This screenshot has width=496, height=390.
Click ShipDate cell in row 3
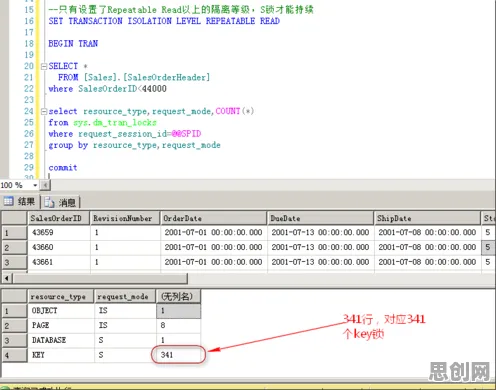(x=427, y=262)
